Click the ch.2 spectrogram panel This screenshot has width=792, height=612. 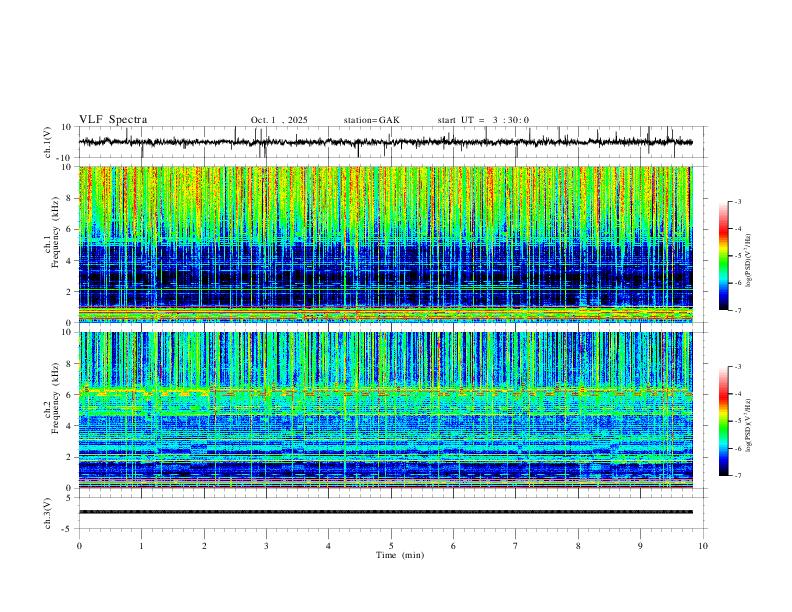[385, 410]
